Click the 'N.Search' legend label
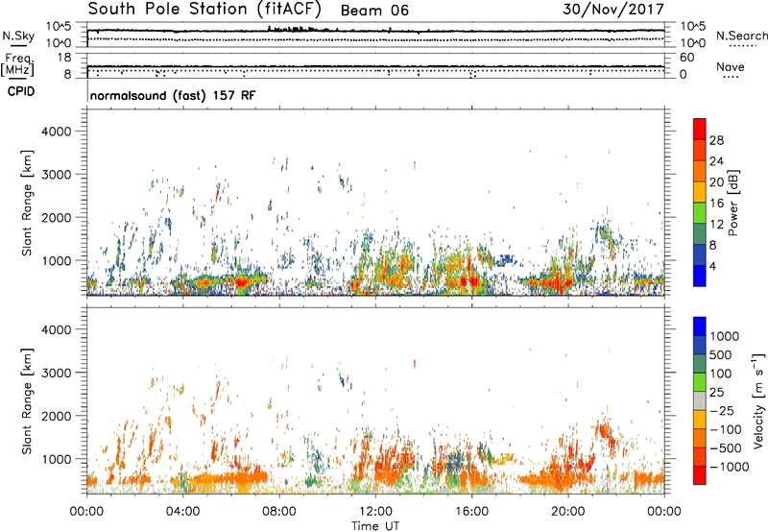The image size is (768, 532). [x=742, y=36]
